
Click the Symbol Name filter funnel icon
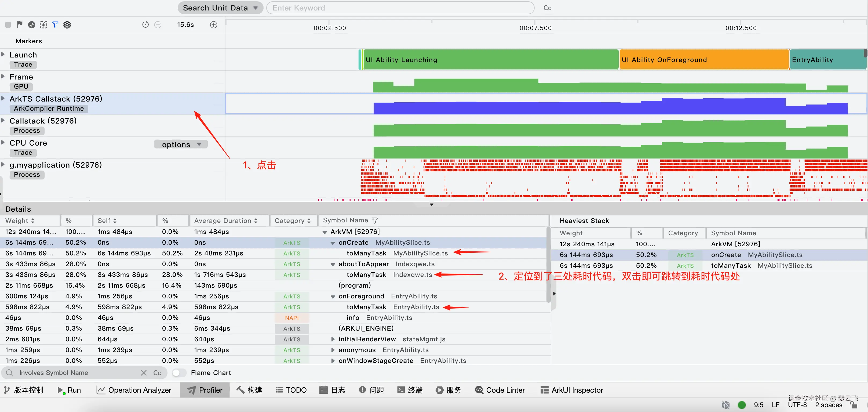point(375,221)
